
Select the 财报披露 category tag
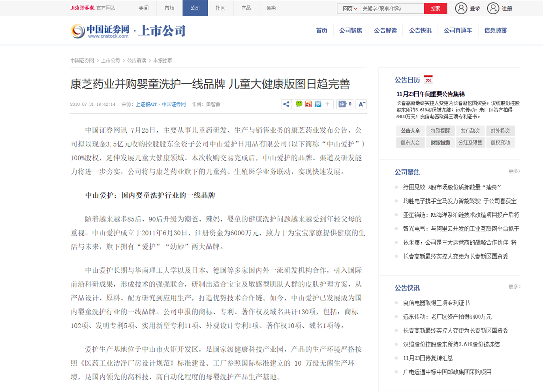coord(440,143)
